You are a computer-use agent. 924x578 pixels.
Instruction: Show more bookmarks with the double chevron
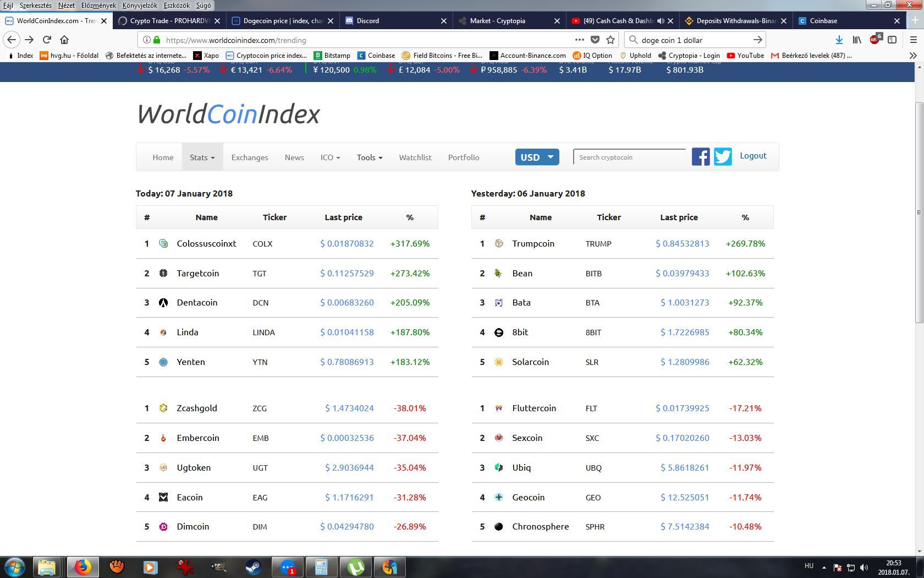(x=913, y=55)
